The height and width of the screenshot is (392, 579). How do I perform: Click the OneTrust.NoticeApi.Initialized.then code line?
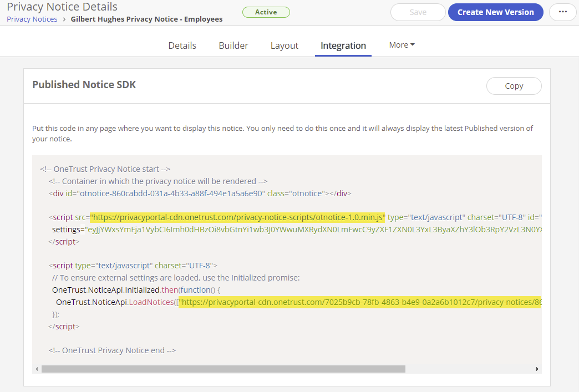(136, 290)
